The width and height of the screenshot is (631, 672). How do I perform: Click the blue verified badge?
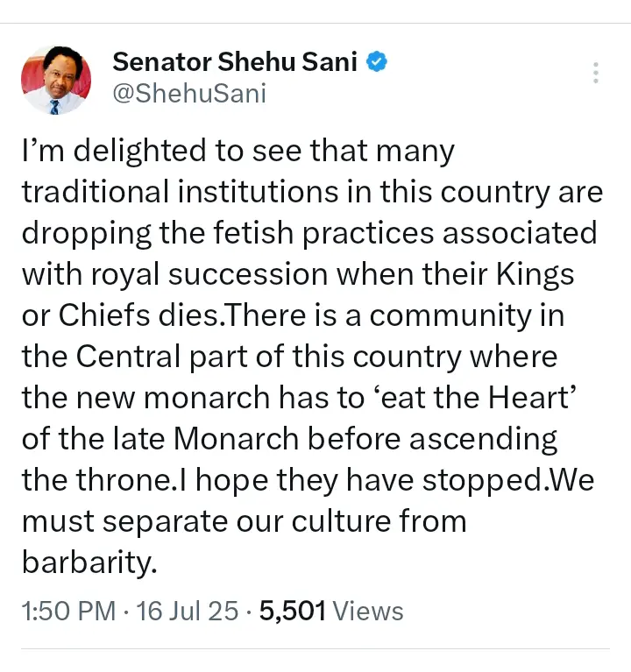tap(376, 61)
